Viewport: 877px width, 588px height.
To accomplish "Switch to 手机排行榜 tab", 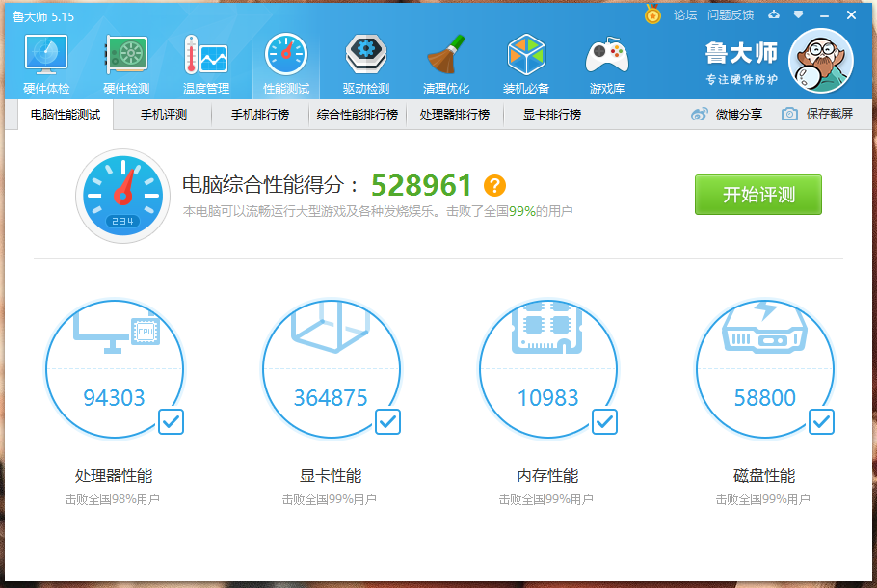I will 260,115.
